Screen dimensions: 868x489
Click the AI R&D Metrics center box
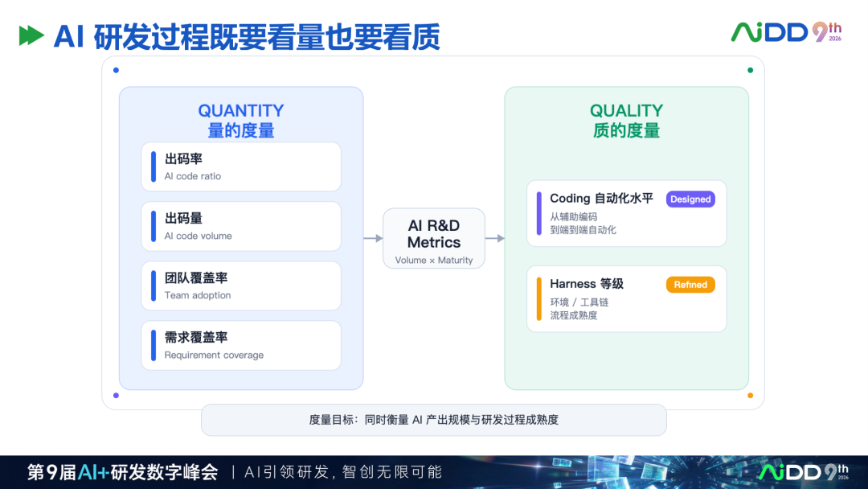434,239
